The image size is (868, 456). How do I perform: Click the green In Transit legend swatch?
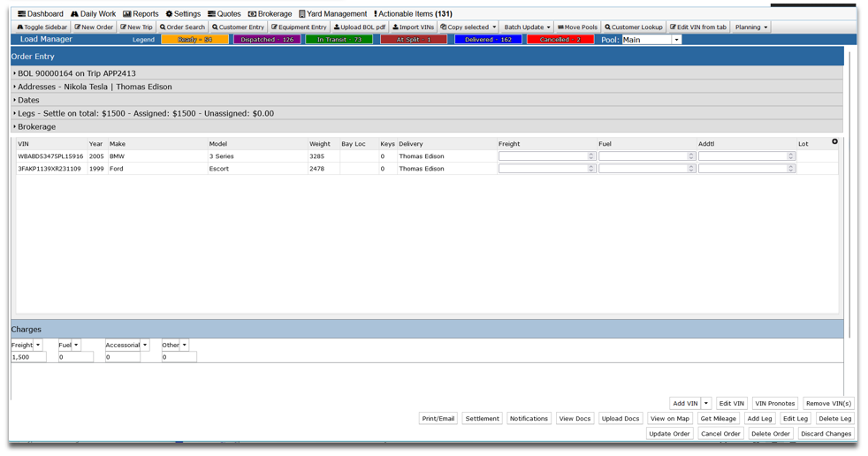point(339,40)
